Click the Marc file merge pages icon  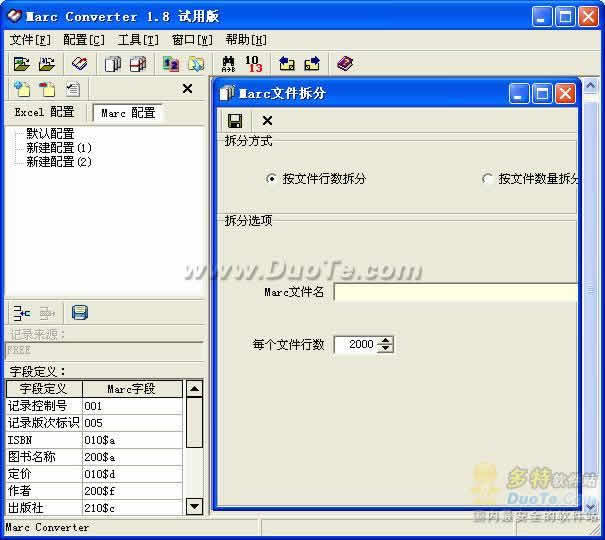113,64
